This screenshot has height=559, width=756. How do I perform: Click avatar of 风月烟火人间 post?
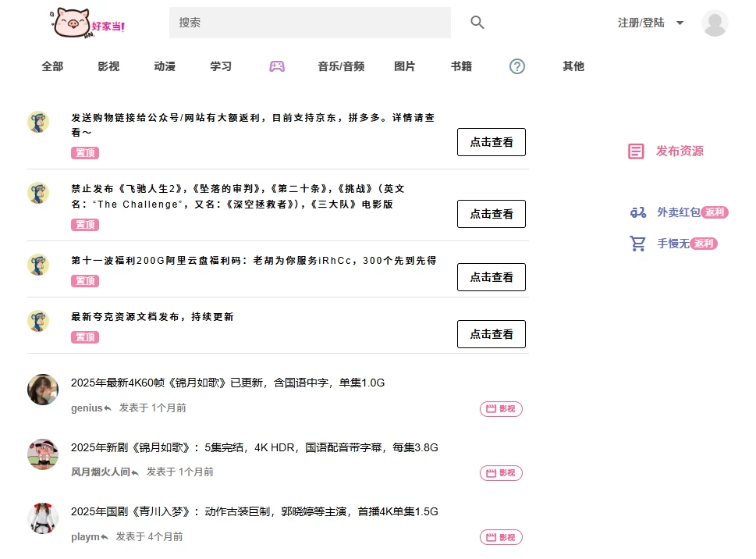coord(43,454)
